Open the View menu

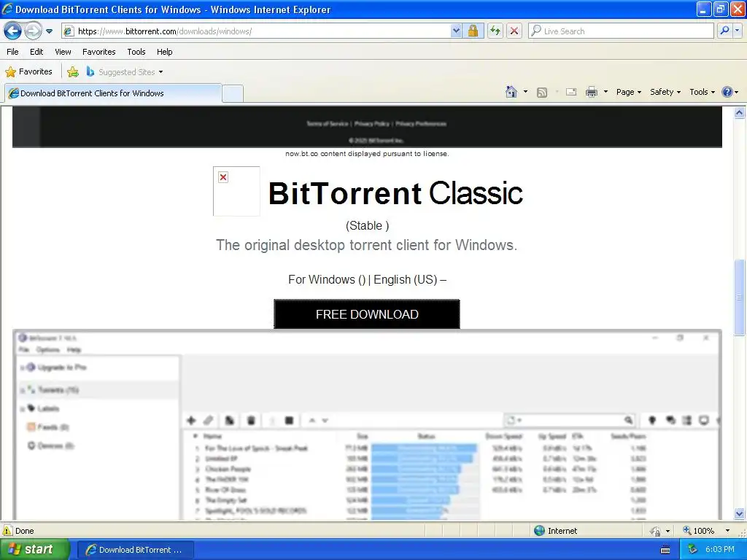pyautogui.click(x=63, y=52)
